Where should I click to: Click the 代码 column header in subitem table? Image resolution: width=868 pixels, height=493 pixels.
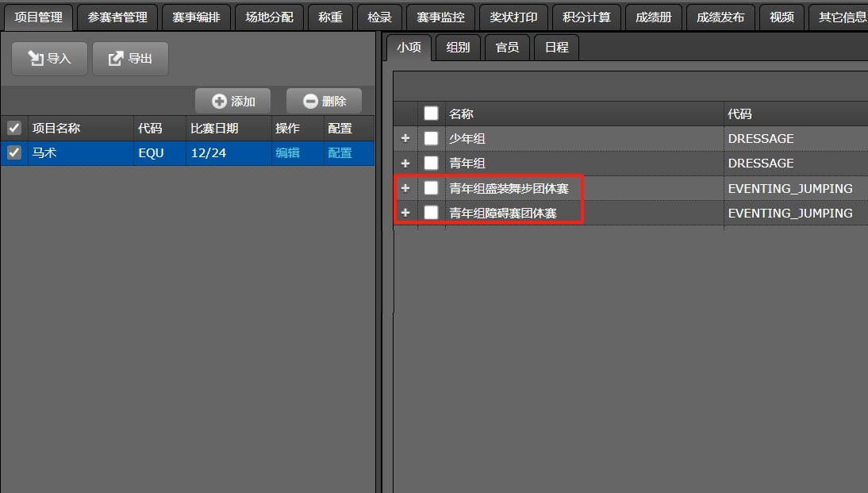pos(739,114)
